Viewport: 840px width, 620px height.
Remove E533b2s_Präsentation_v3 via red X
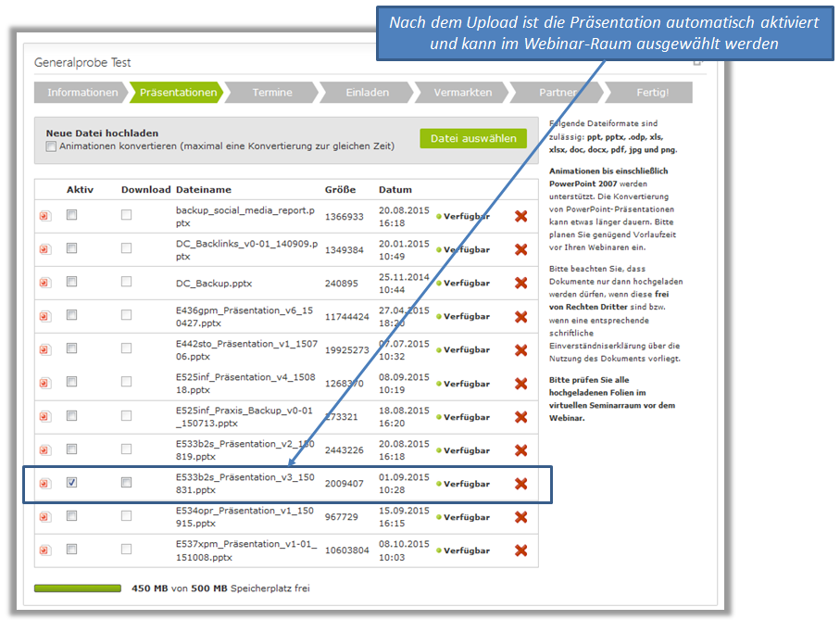(521, 484)
